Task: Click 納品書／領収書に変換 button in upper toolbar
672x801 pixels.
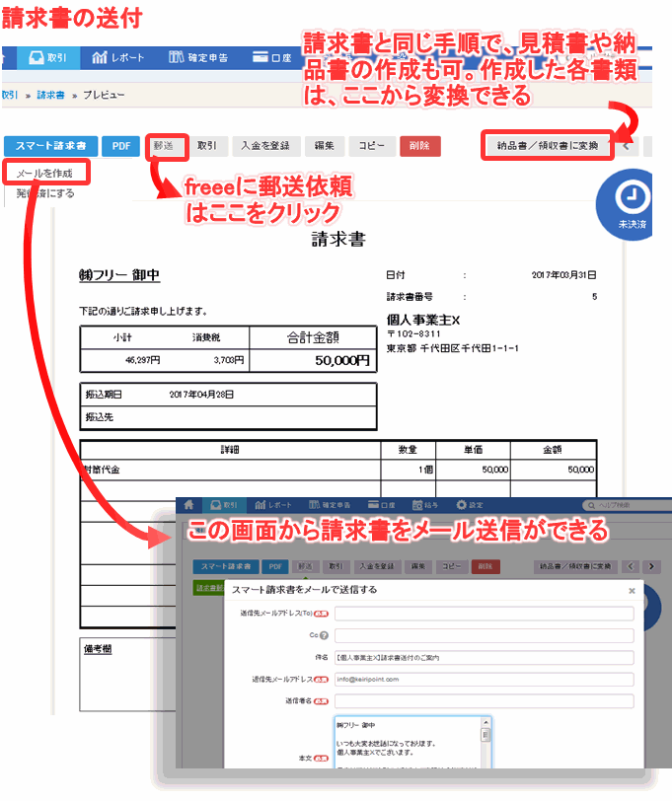Action: click(x=548, y=146)
